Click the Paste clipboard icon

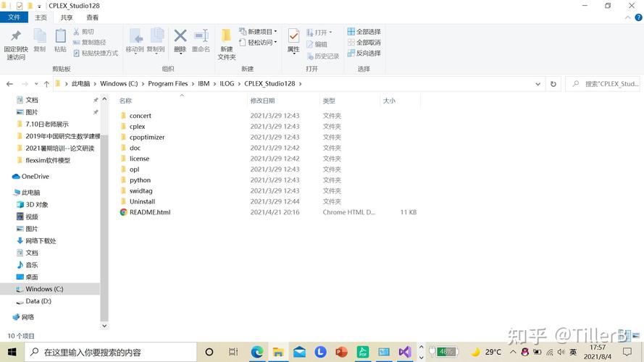pos(60,36)
